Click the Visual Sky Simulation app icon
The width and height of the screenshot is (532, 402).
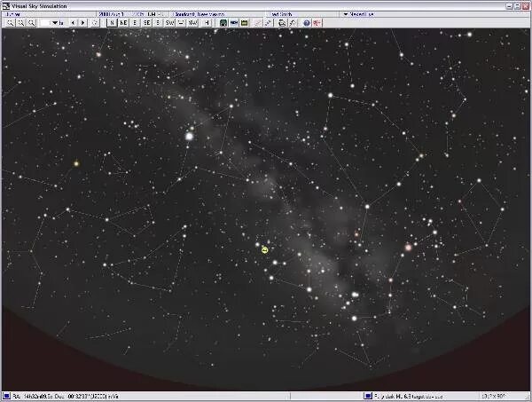tap(6, 6)
